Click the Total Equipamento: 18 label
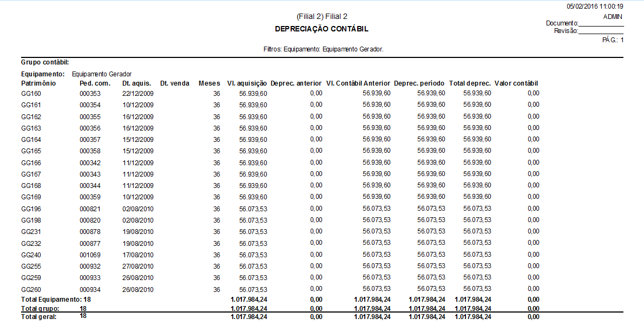This screenshot has width=644, height=325. point(56,300)
